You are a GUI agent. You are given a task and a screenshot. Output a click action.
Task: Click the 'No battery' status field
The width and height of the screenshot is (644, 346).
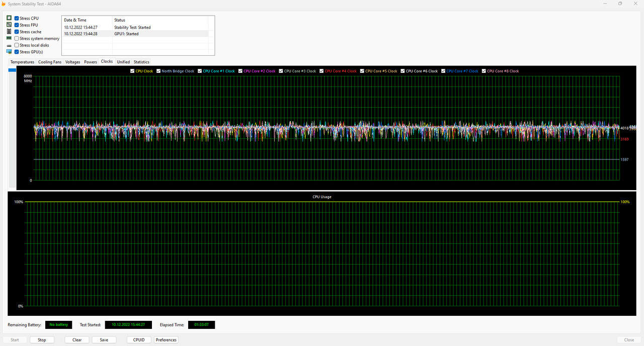coord(58,325)
